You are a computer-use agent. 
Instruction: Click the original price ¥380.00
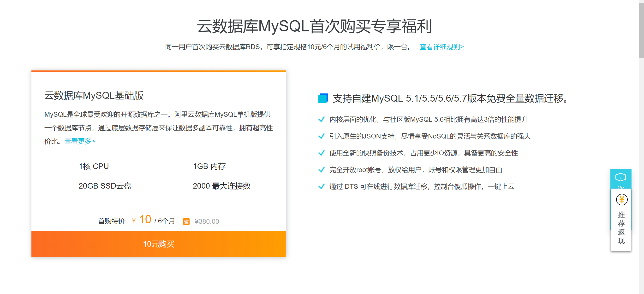click(x=207, y=221)
